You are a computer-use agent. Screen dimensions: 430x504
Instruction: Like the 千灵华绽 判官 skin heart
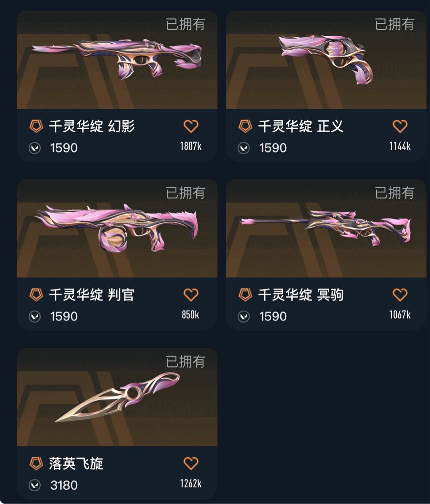191,295
